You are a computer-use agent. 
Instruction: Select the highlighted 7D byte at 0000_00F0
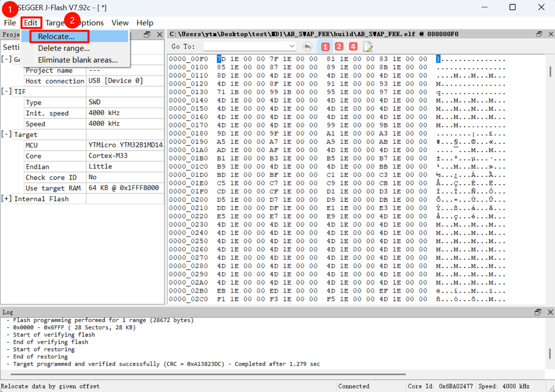(221, 59)
